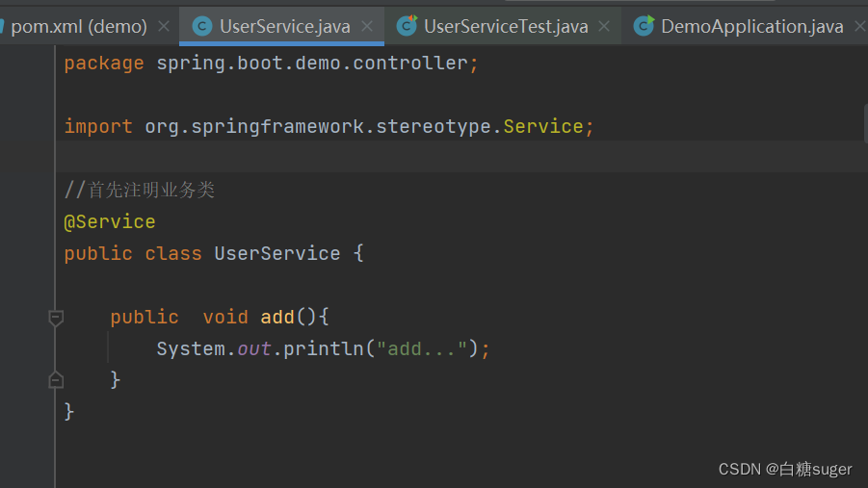
Task: Close the pom.xml (demo) tab
Action: (164, 26)
